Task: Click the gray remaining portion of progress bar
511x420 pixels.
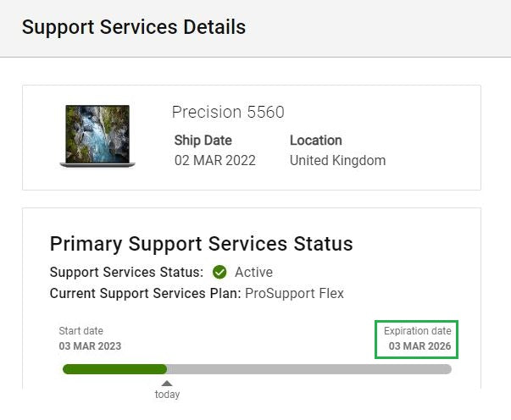Action: tap(309, 369)
